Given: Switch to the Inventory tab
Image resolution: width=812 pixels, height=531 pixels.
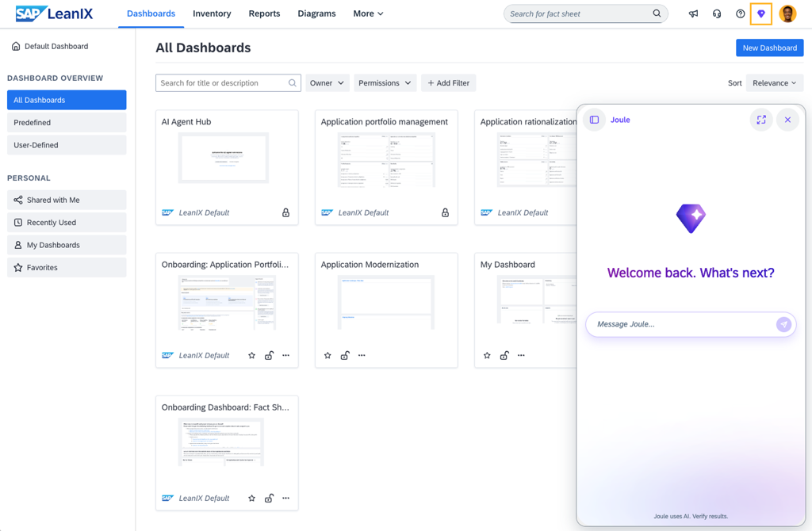Looking at the screenshot, I should tap(212, 14).
